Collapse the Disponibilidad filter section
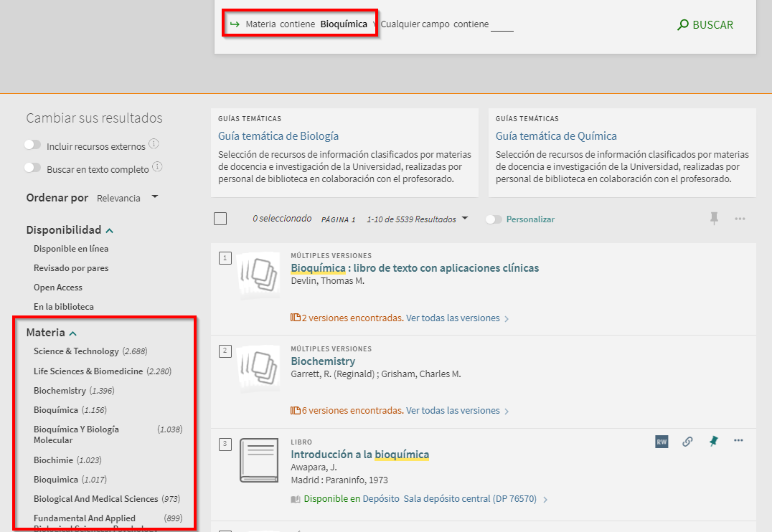Image resolution: width=772 pixels, height=532 pixels. coord(110,231)
